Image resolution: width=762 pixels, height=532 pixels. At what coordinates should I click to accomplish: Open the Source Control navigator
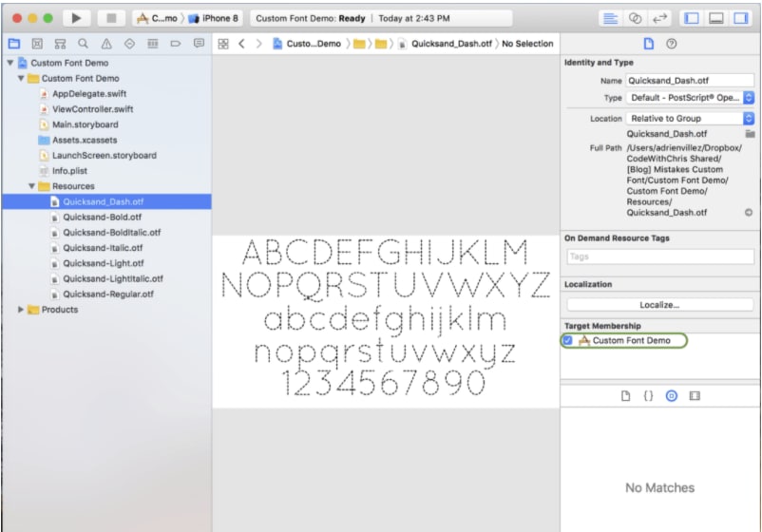point(37,44)
